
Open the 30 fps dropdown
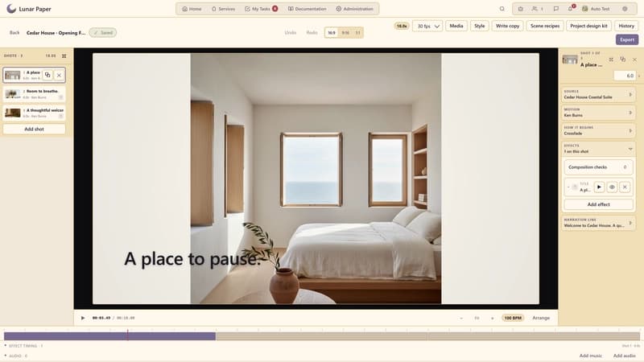coord(427,26)
